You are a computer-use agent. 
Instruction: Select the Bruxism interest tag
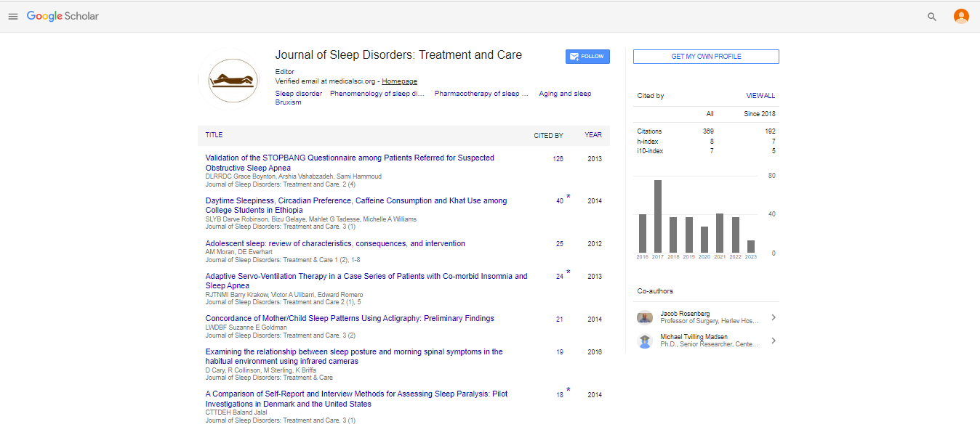point(289,102)
